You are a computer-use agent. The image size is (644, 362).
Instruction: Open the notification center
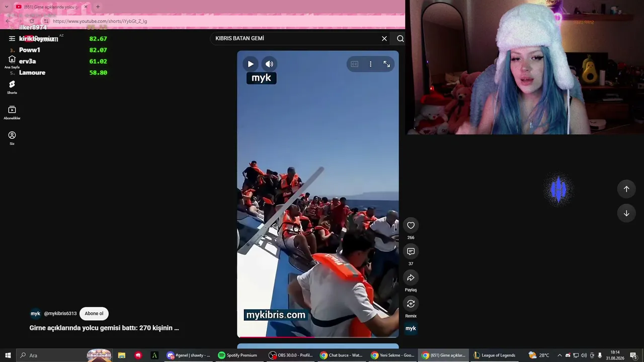click(633, 355)
